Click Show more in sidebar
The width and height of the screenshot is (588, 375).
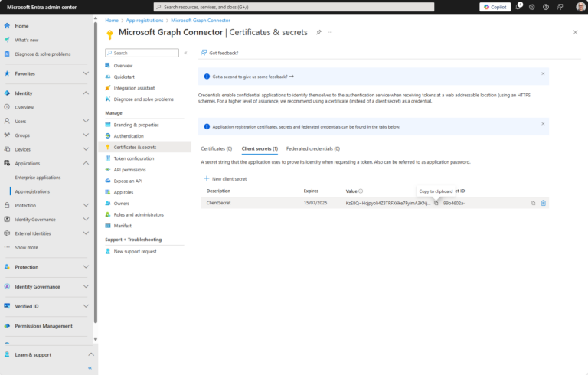[26, 247]
